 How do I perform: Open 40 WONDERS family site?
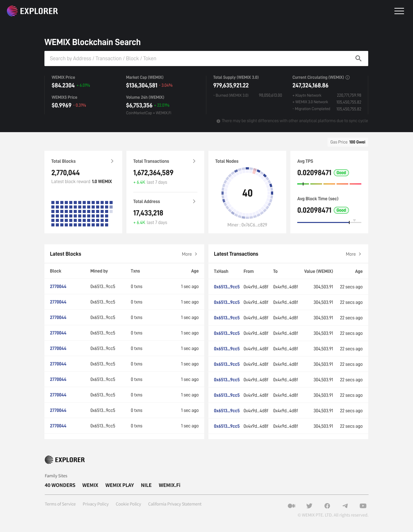(x=60, y=485)
